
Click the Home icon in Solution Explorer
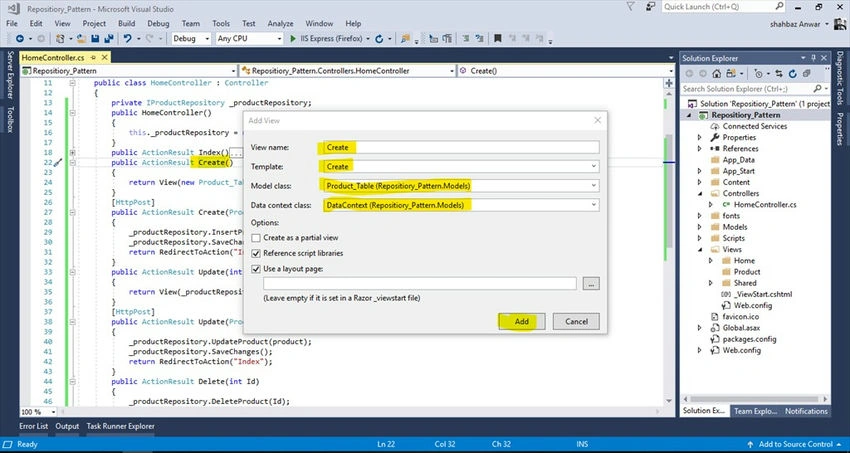tap(717, 74)
